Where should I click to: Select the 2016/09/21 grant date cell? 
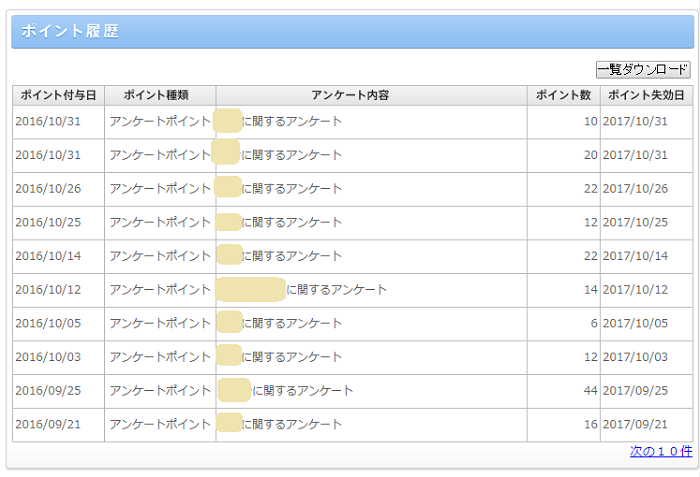pyautogui.click(x=48, y=424)
